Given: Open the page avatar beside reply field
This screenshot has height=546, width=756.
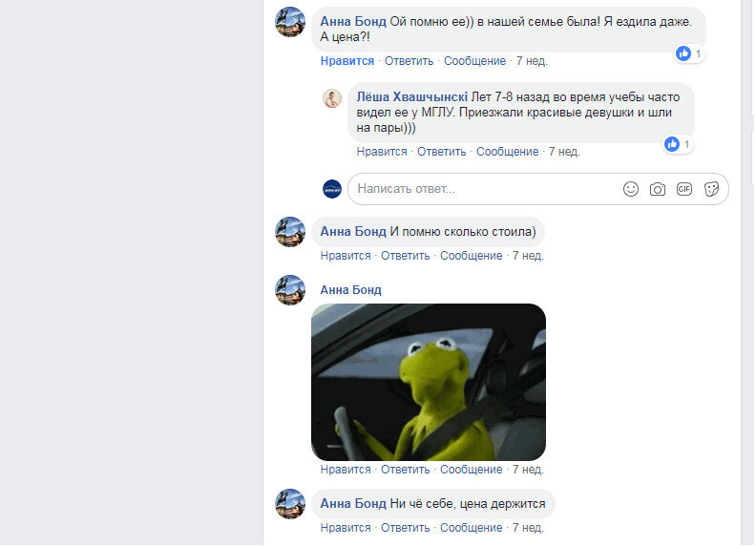Looking at the screenshot, I should click(x=332, y=189).
